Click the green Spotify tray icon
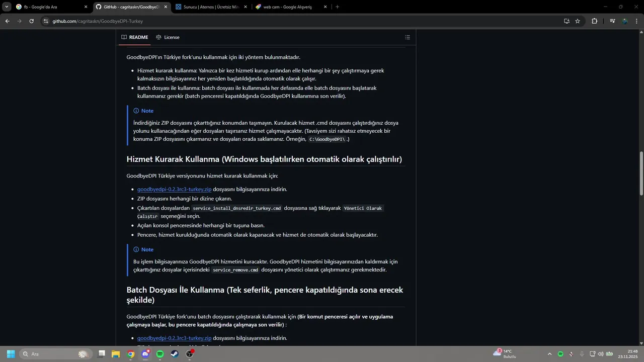The width and height of the screenshot is (644, 362). click(560, 354)
